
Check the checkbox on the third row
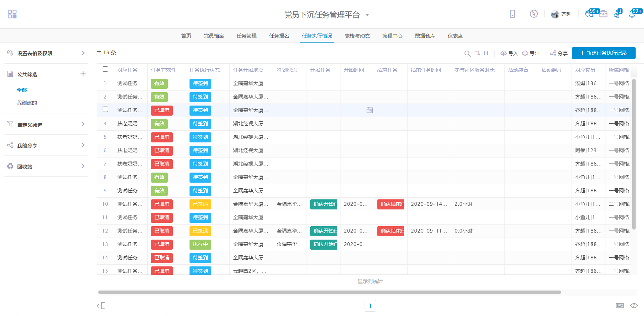(x=105, y=110)
